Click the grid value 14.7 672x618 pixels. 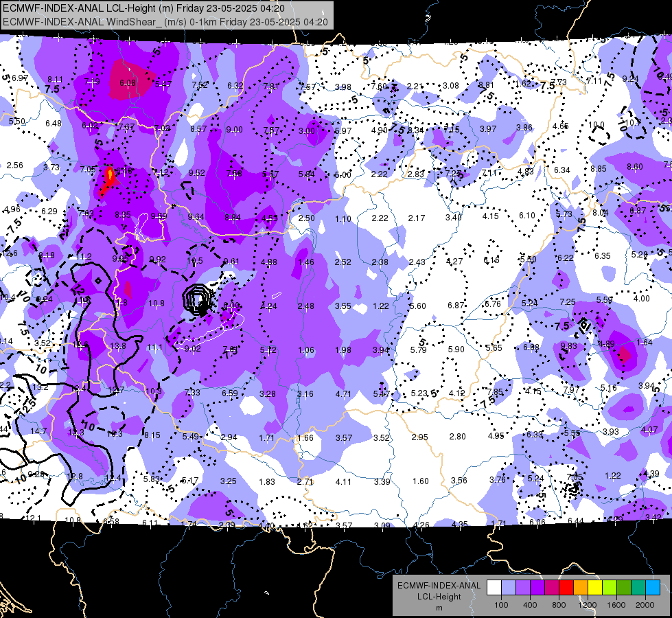click(38, 431)
